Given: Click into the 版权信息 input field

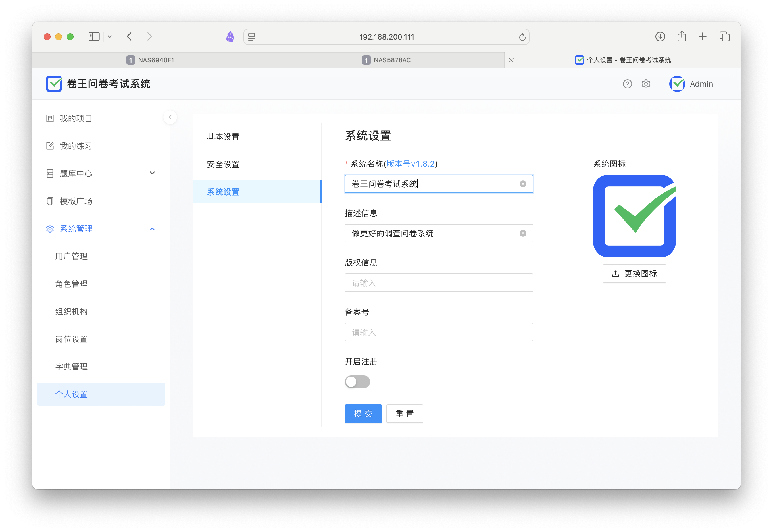Looking at the screenshot, I should pos(439,283).
